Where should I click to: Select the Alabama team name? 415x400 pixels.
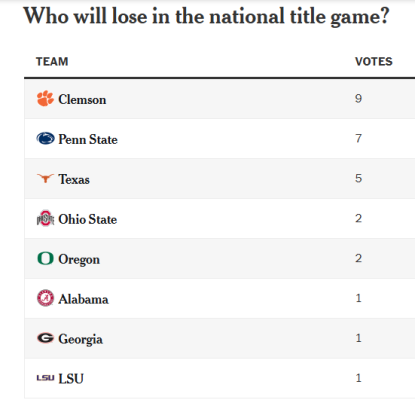(x=83, y=299)
